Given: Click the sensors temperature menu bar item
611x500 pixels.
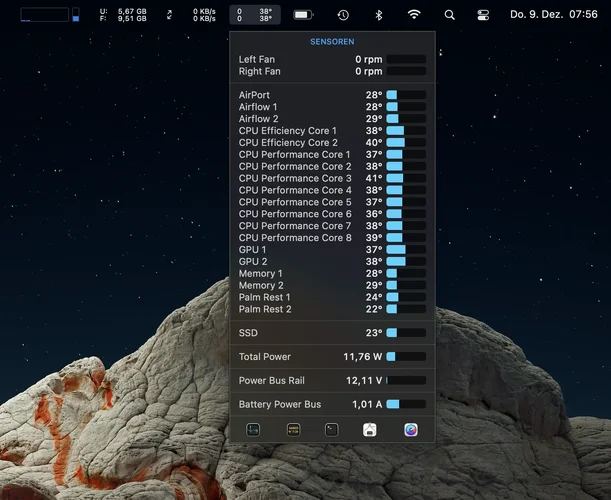Looking at the screenshot, I should (x=255, y=15).
